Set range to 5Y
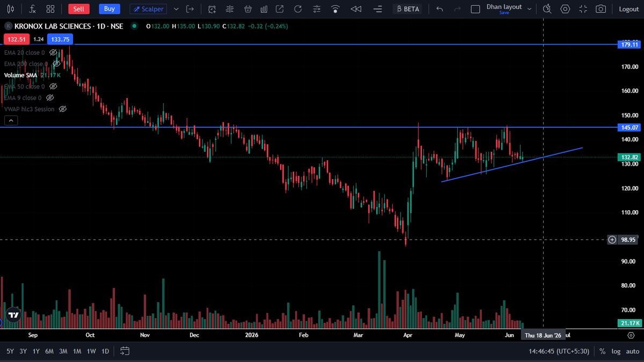Image resolution: width=644 pixels, height=362 pixels. [10, 351]
